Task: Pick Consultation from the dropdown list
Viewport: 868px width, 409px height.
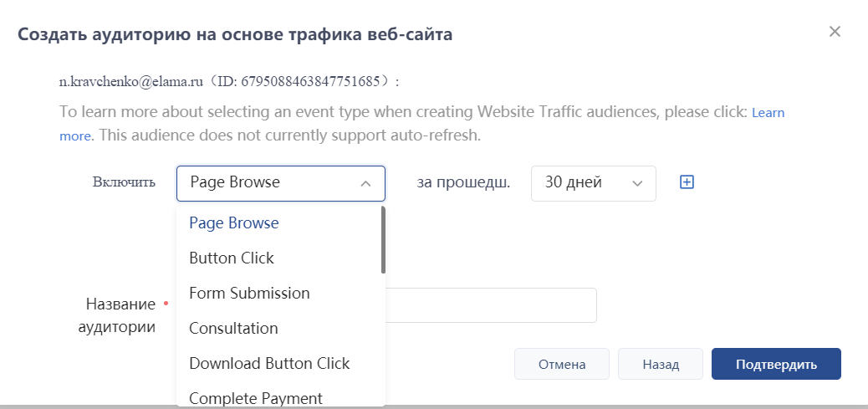Action: pos(233,329)
